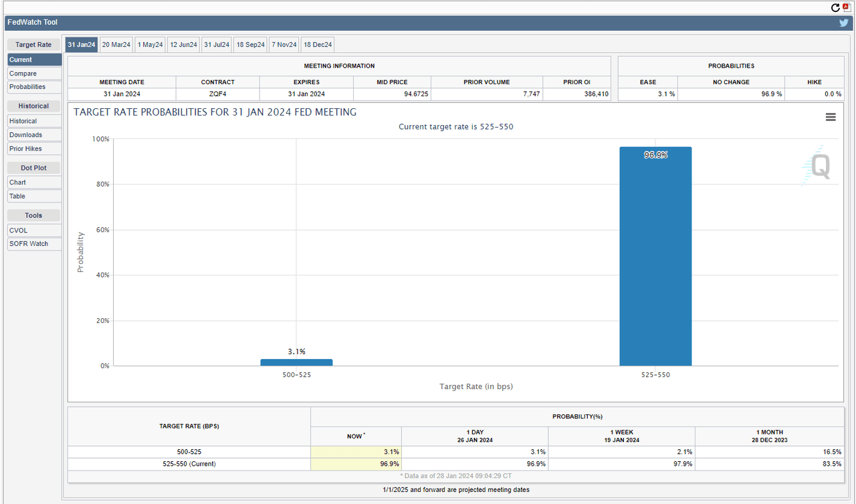Image resolution: width=856 pixels, height=504 pixels.
Task: Open the Current target rate view
Action: (34, 59)
